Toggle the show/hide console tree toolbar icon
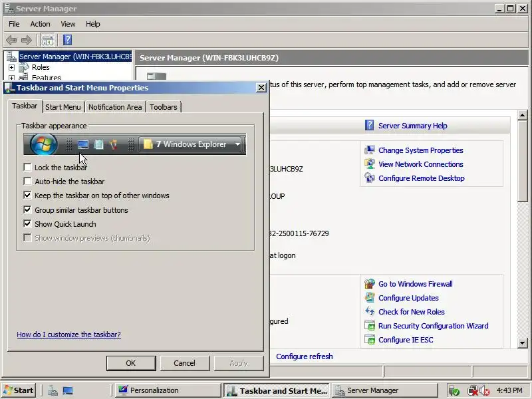The image size is (532, 399). (47, 41)
